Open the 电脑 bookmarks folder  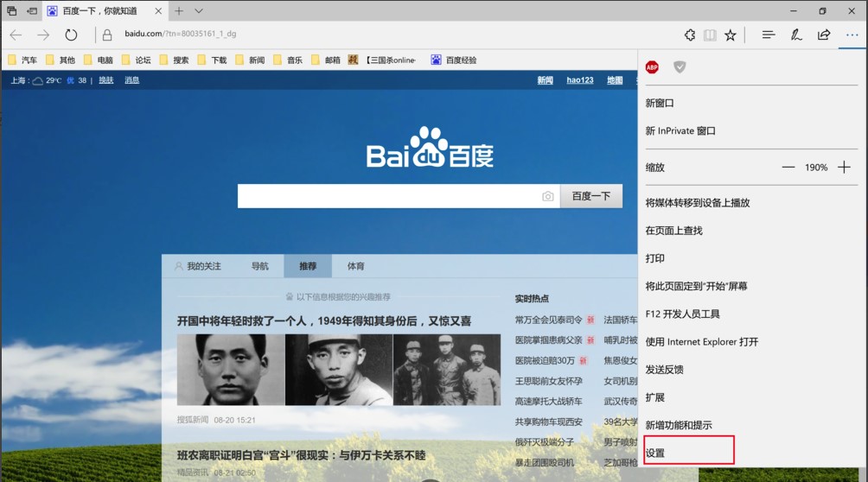98,60
